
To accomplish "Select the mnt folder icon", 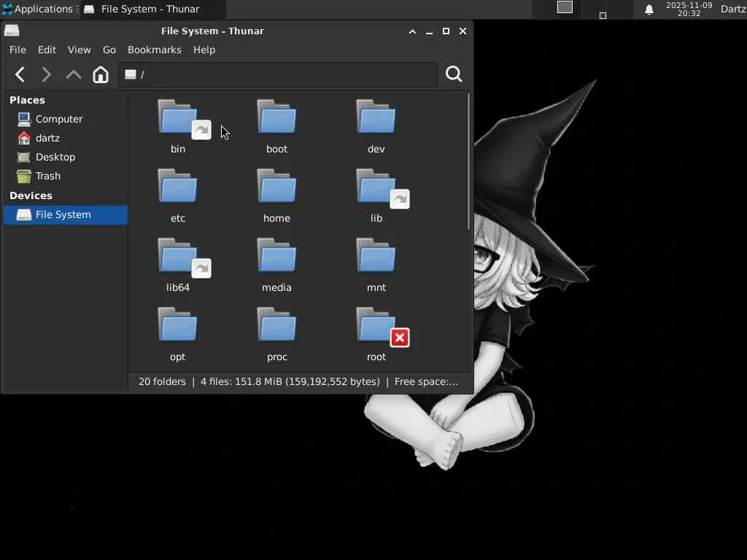I will 376,255.
